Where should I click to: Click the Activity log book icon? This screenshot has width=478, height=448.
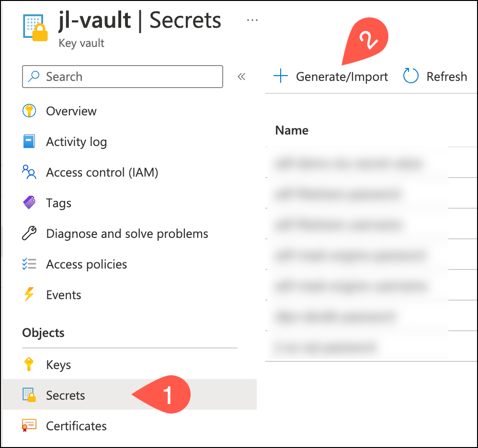[29, 142]
